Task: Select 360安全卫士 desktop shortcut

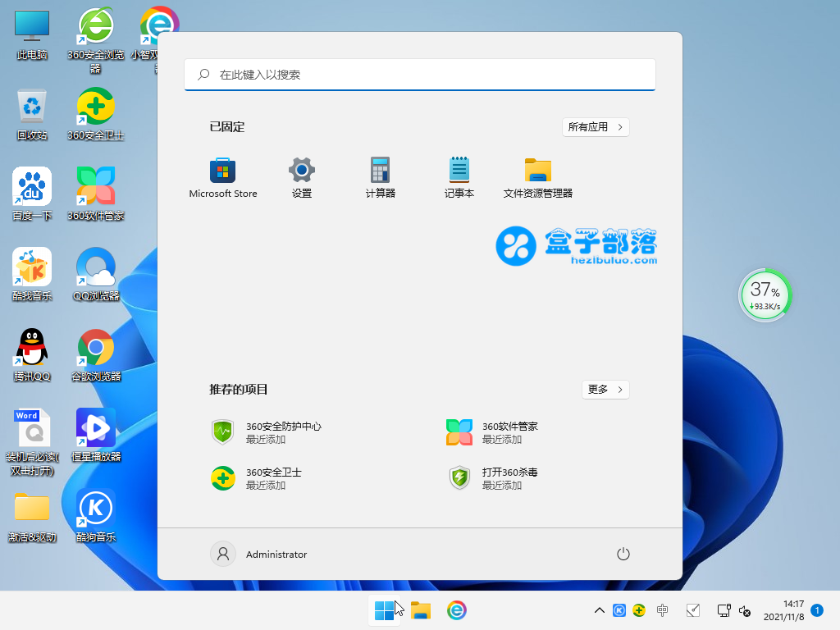Action: 95,115
